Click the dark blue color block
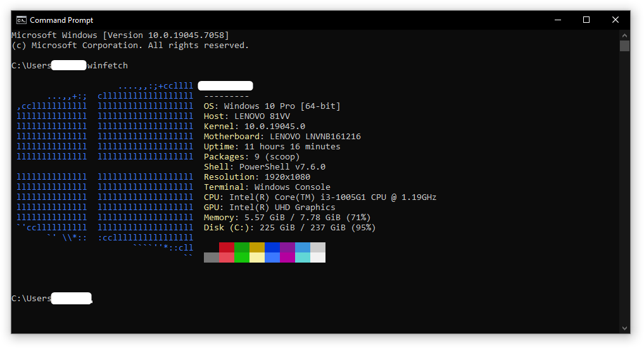The image size is (644, 348). 272,247
